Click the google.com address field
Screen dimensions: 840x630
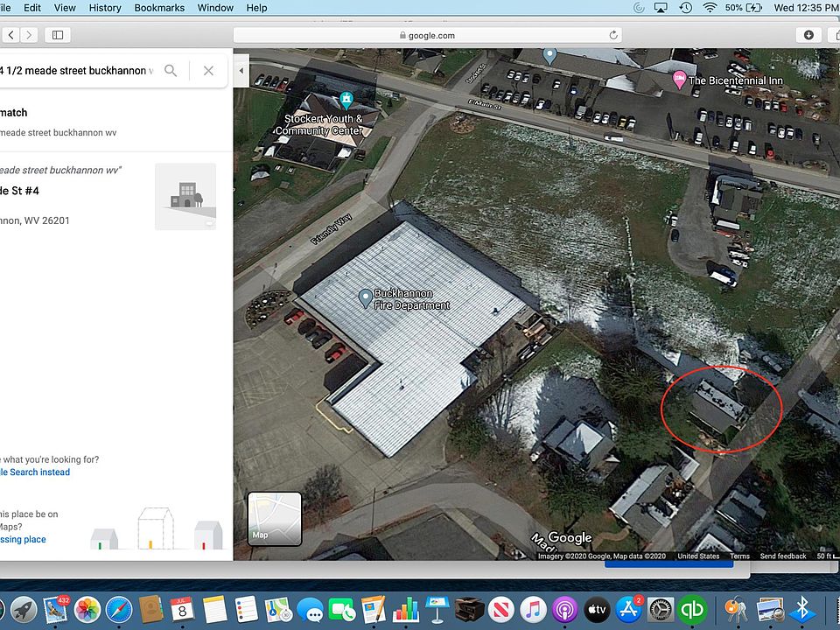coord(427,35)
